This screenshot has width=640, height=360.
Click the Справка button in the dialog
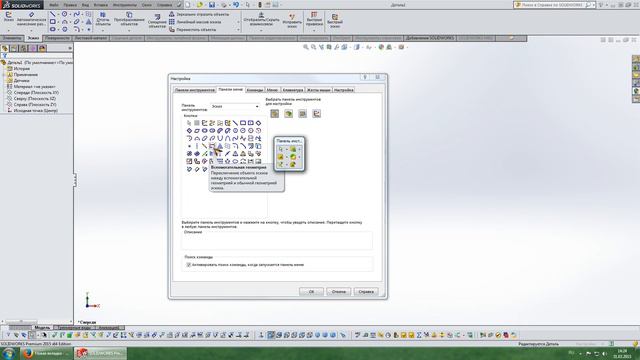(366, 291)
